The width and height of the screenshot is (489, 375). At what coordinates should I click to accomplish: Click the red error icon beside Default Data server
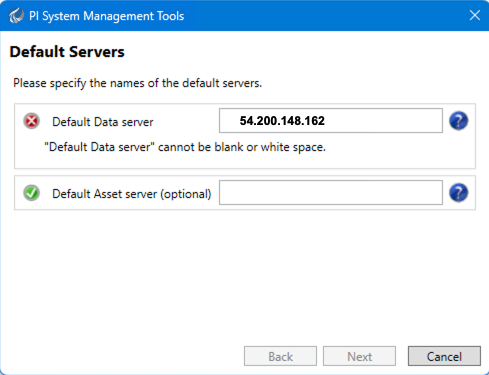click(32, 121)
